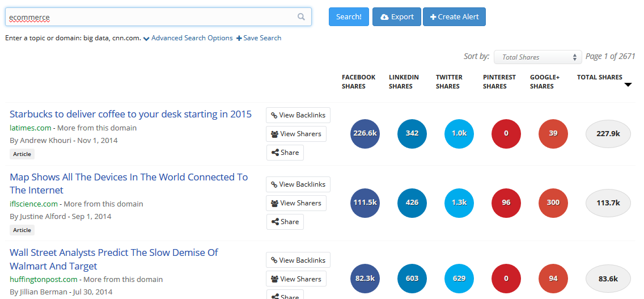Share the Starbucks article

(x=285, y=153)
